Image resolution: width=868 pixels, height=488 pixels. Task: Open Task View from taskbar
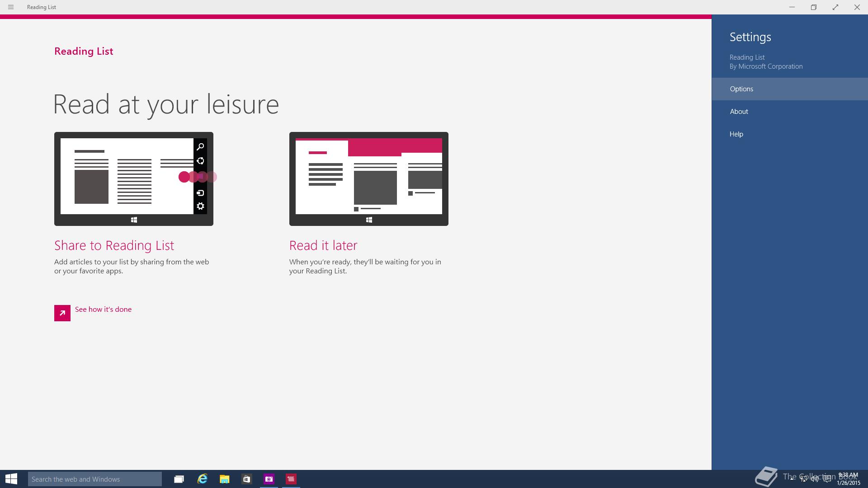[x=179, y=479]
